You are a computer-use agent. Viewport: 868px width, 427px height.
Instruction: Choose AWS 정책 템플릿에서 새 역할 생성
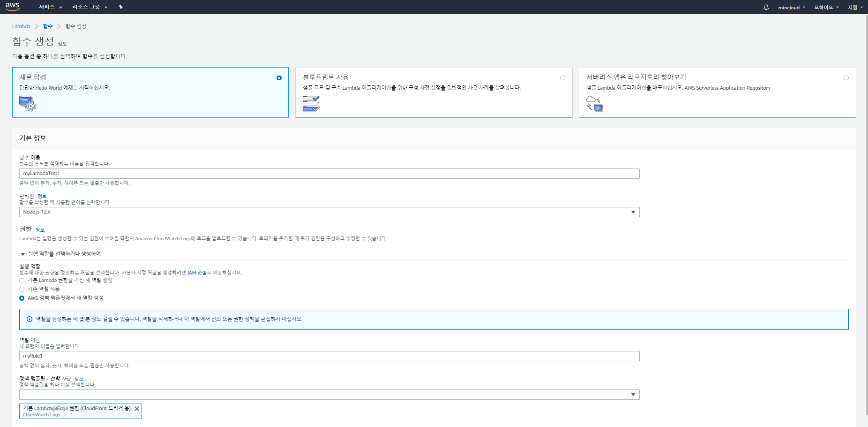pyautogui.click(x=22, y=298)
